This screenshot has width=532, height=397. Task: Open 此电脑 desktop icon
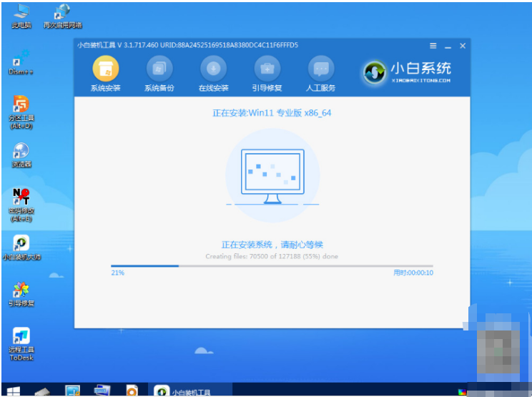(21, 16)
